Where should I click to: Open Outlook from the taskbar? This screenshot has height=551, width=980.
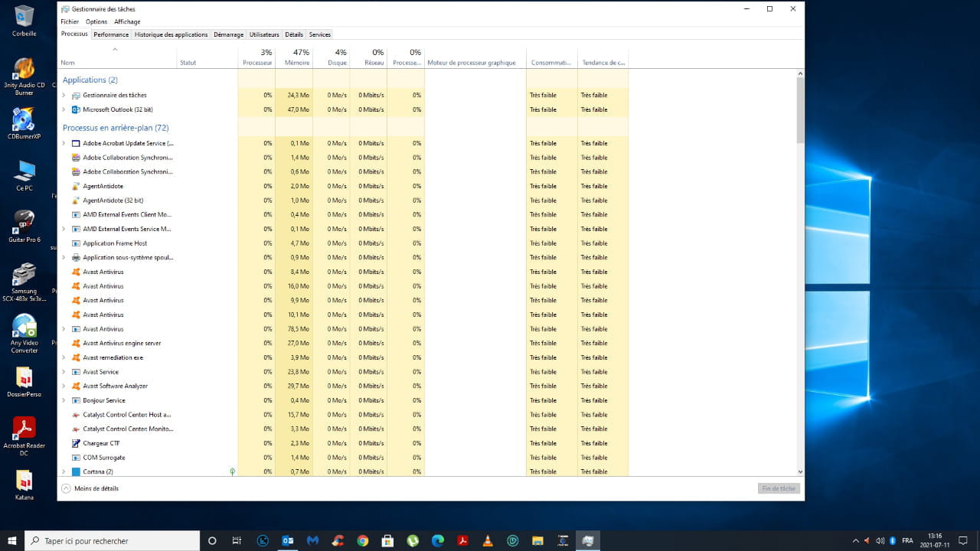[x=288, y=540]
